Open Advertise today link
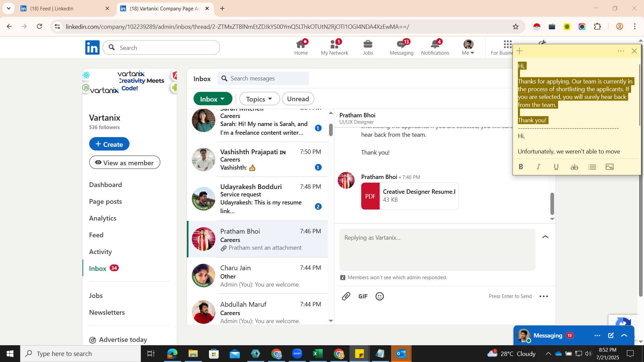Image resolution: width=644 pixels, height=362 pixels. (x=118, y=340)
